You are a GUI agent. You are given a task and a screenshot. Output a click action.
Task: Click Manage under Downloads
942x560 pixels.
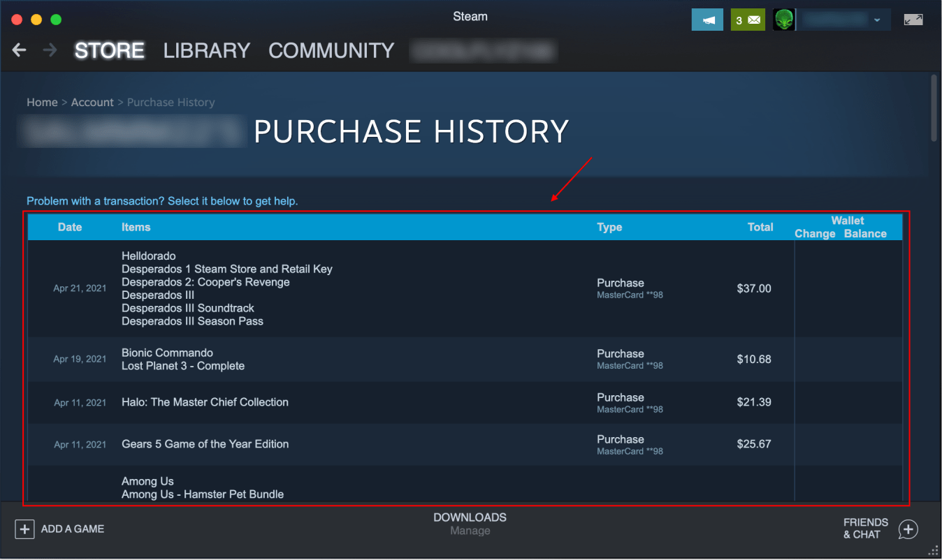470,531
